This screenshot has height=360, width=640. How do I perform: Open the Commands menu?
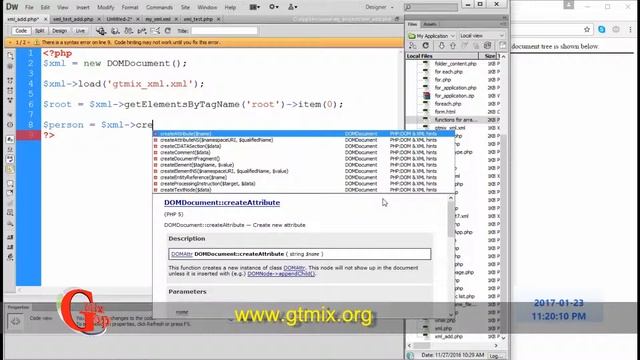[159, 7]
